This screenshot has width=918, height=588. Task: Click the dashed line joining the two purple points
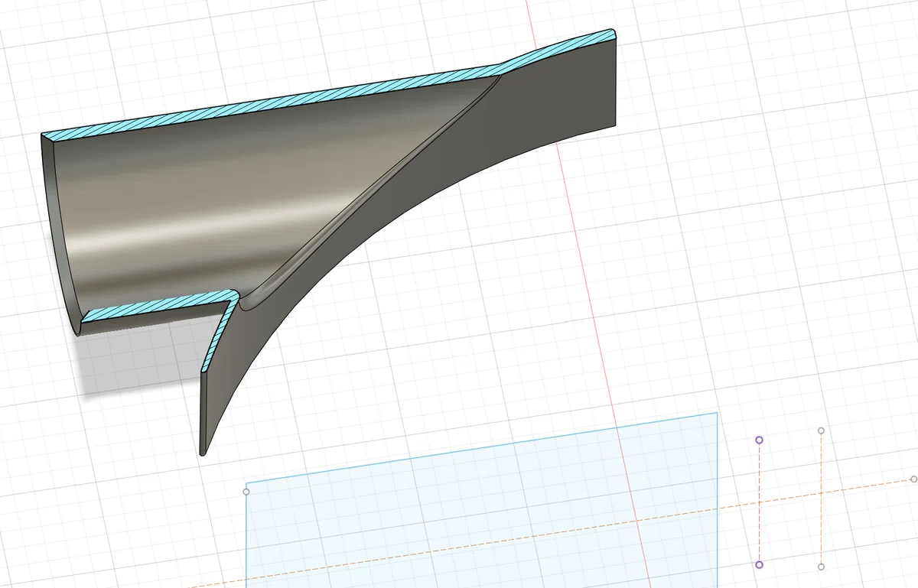coord(759,503)
